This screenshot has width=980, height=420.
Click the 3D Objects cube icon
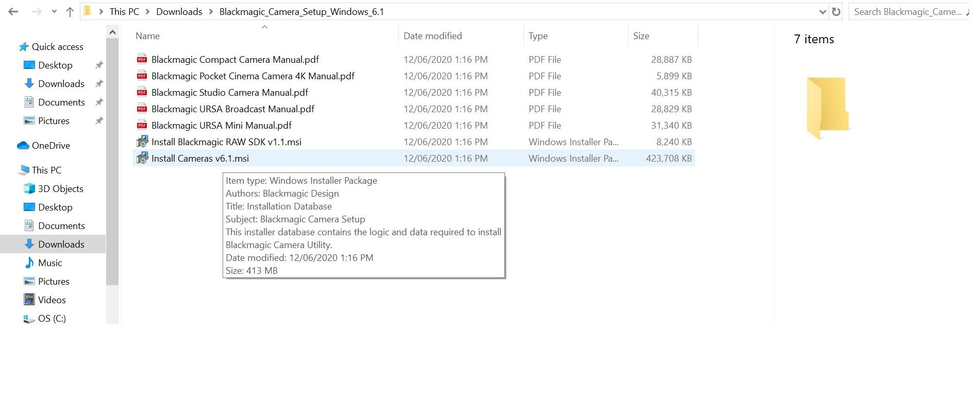coord(29,188)
